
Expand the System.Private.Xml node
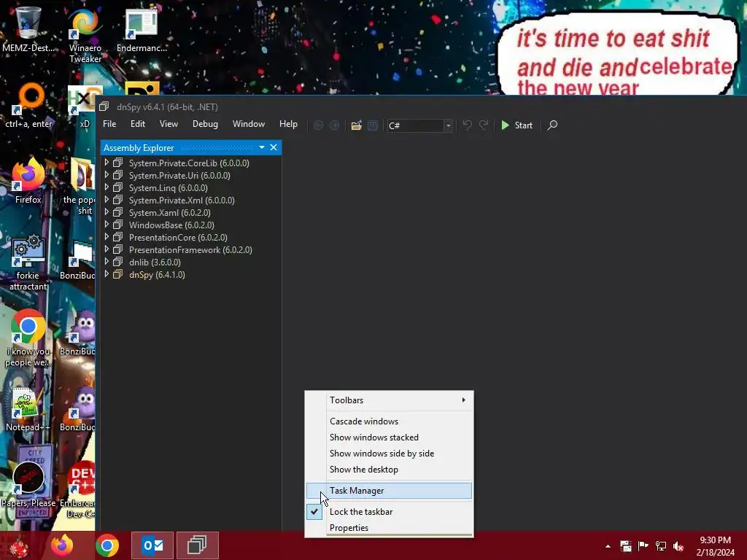coord(107,200)
